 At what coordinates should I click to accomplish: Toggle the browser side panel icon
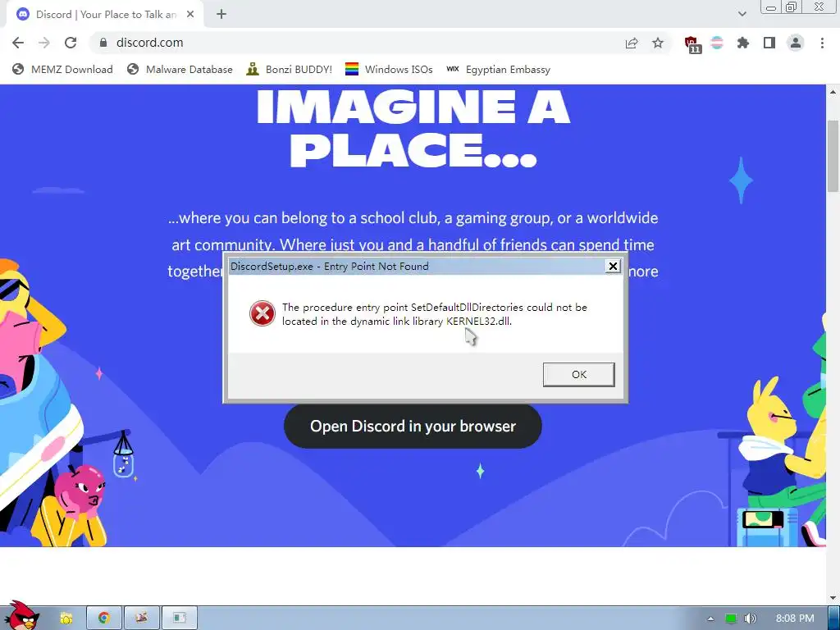coord(769,43)
